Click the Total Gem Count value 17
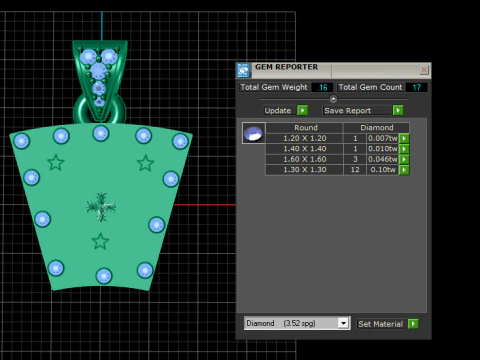Screen dimensions: 480x360 [x=417, y=88]
